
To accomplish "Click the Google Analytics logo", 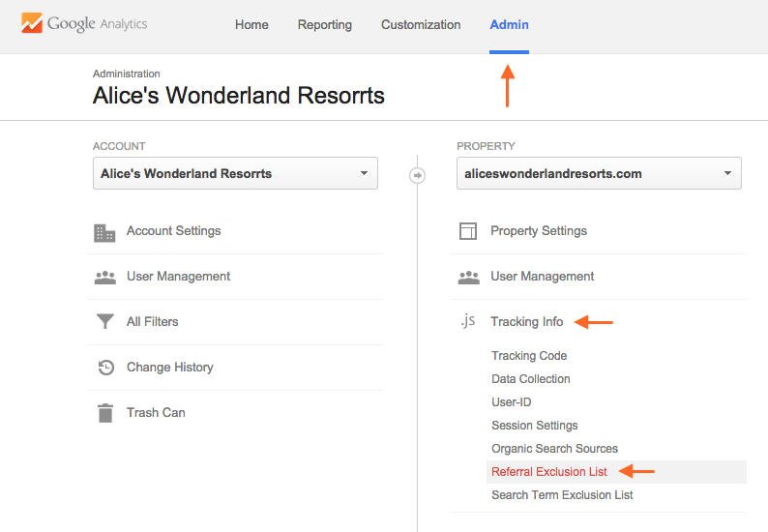I will (x=84, y=23).
